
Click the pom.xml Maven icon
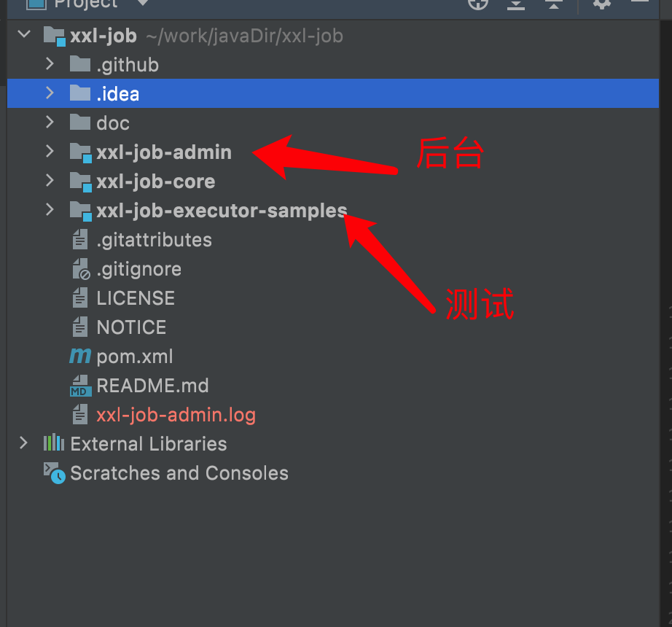[79, 357]
